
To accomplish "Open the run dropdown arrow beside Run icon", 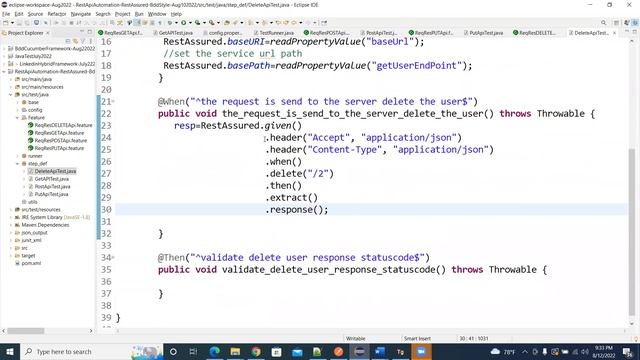I will 190,23.
